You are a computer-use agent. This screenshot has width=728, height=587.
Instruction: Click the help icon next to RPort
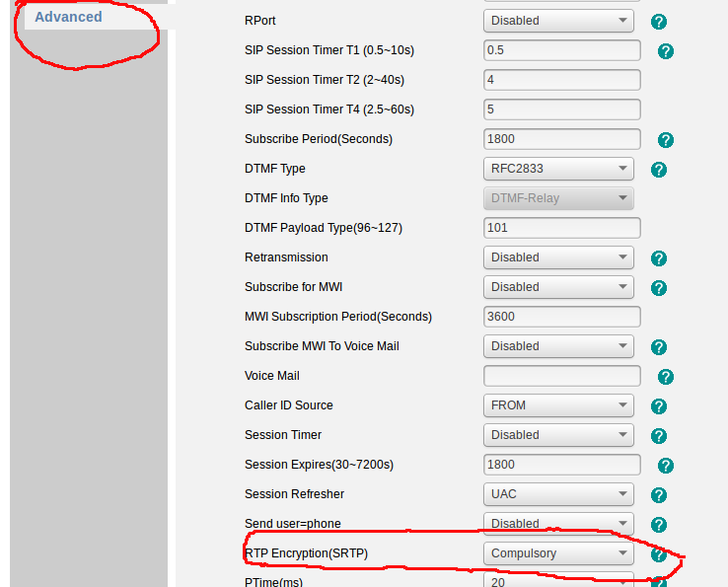659,21
